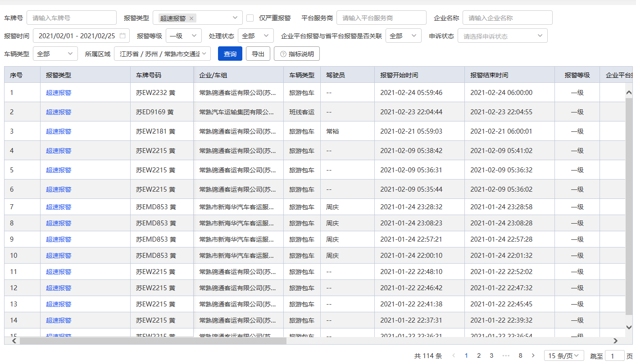Open 超速报警 link in row 1
The image size is (636, 364).
click(59, 93)
